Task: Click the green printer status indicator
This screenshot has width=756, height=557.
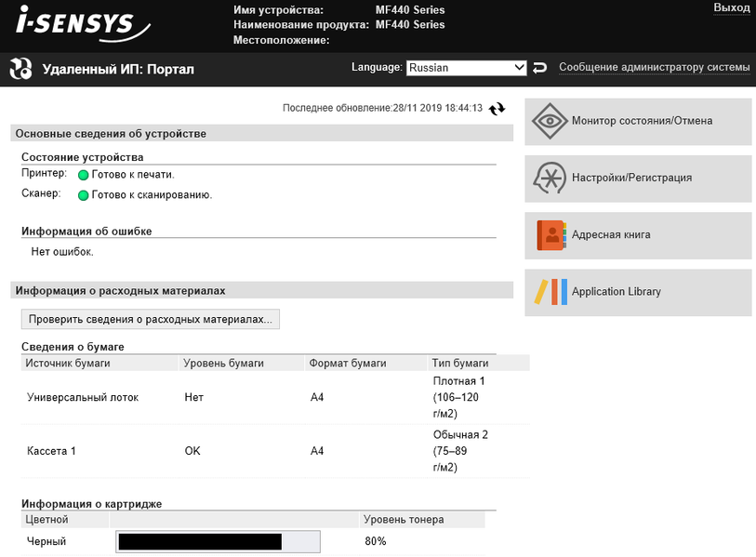Action: [x=83, y=175]
